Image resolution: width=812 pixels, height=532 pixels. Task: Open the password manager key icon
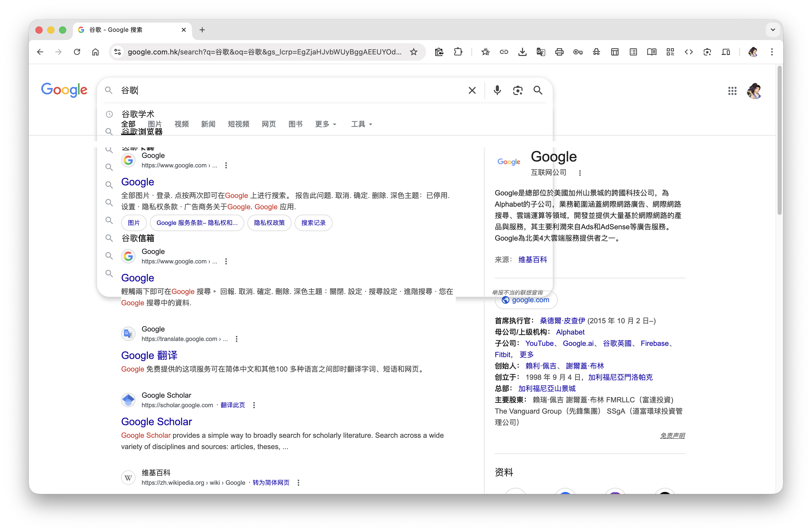[x=578, y=52]
